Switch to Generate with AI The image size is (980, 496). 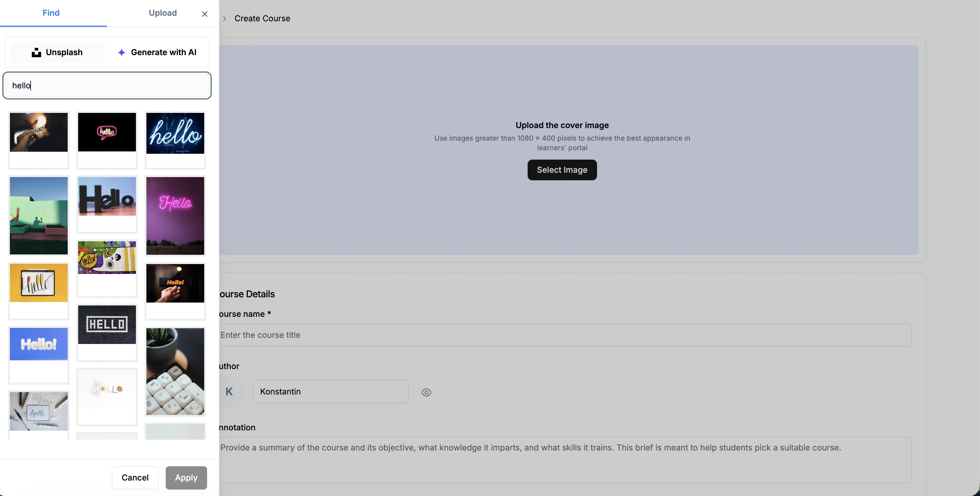pos(157,52)
